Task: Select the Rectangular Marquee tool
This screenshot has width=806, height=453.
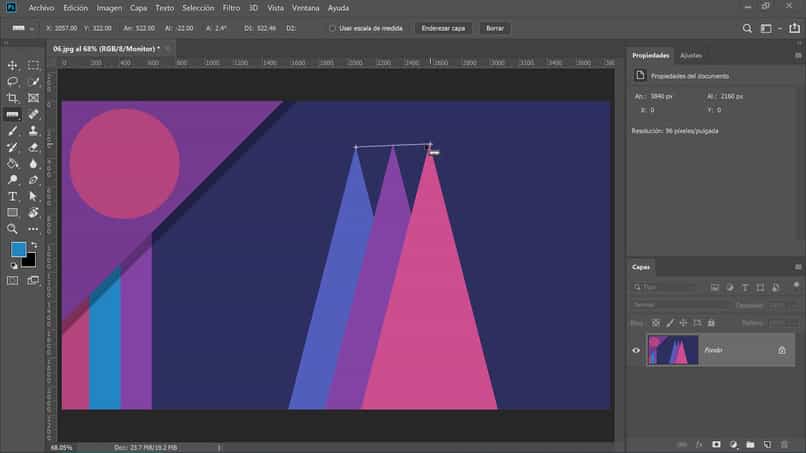Action: pyautogui.click(x=33, y=65)
